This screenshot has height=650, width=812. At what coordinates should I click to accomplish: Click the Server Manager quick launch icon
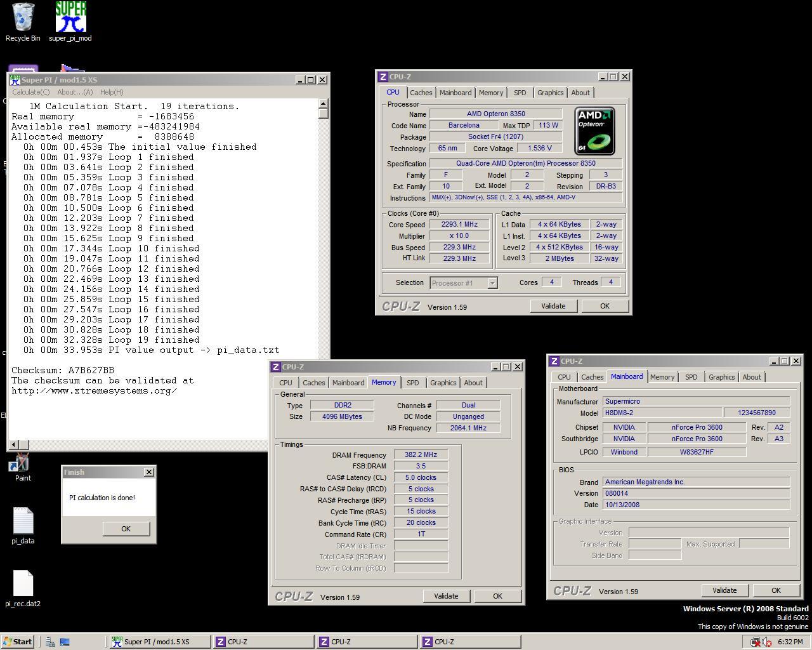click(50, 642)
